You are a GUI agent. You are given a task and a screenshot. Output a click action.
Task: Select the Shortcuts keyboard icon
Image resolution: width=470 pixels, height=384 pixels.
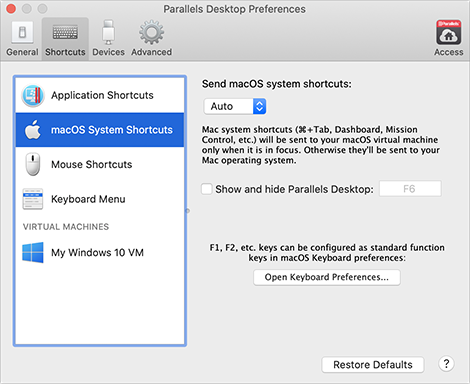click(65, 33)
